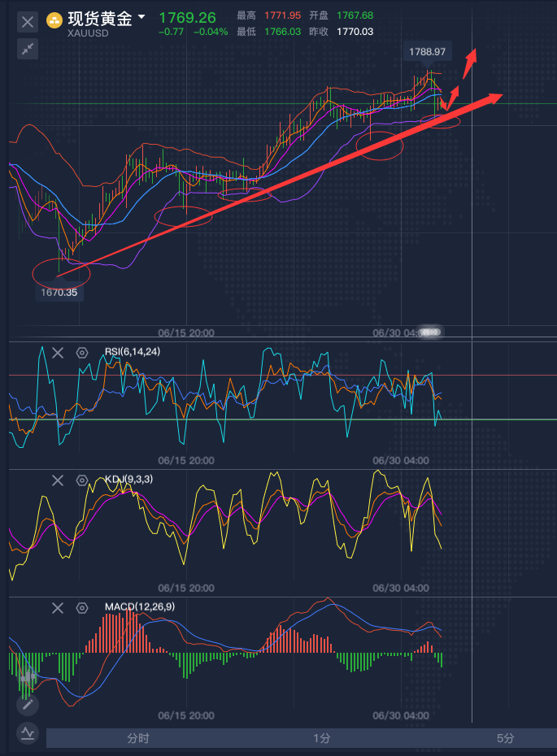Remove the RSI indicator panel

58,353
